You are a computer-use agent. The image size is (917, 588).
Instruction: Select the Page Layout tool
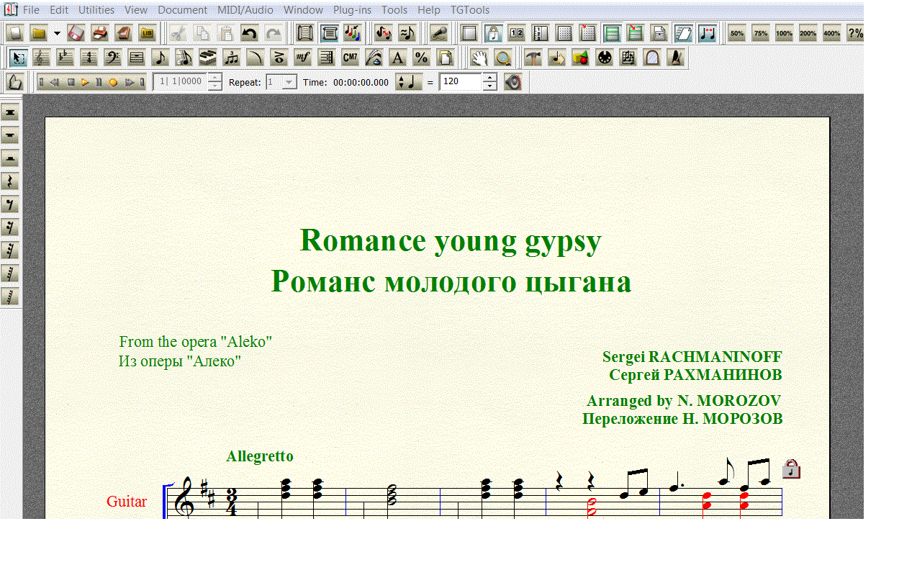click(x=446, y=58)
